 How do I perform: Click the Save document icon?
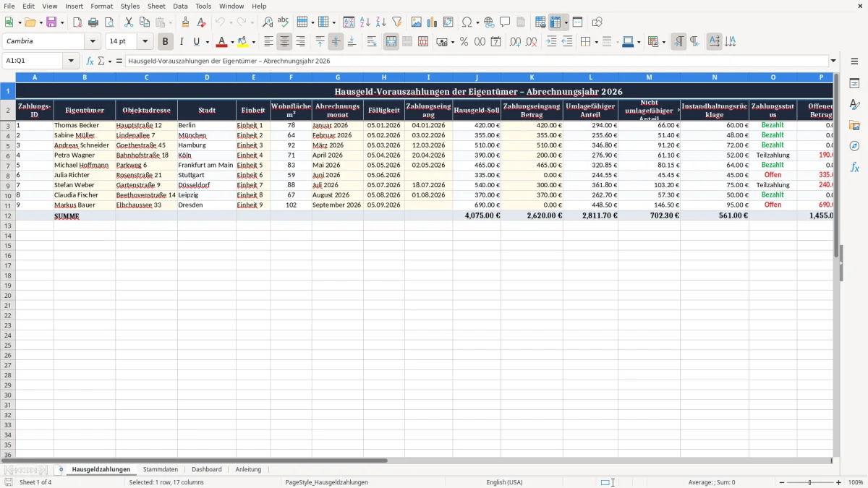(x=51, y=22)
